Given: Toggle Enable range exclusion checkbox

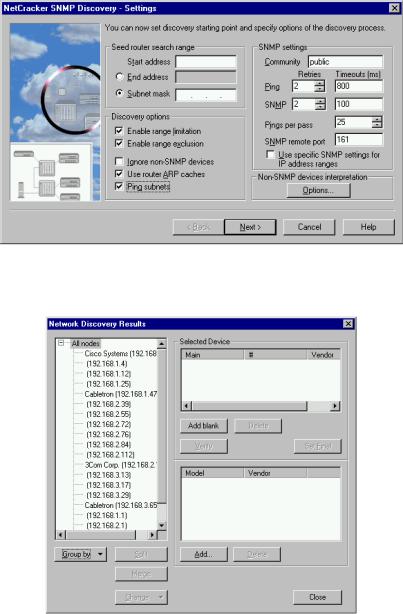Looking at the screenshot, I should pos(119,143).
